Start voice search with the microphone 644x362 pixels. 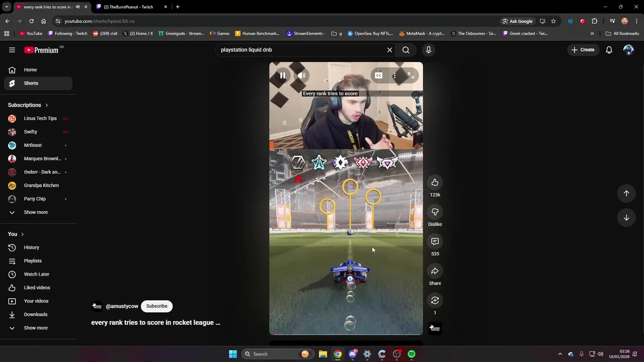pyautogui.click(x=429, y=50)
